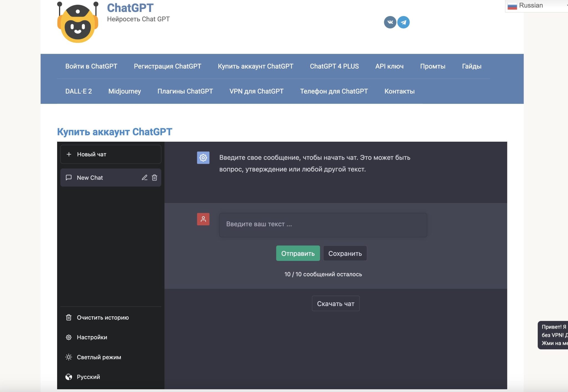Focus the Введите ваш текст input field
The image size is (568, 392).
(x=323, y=225)
